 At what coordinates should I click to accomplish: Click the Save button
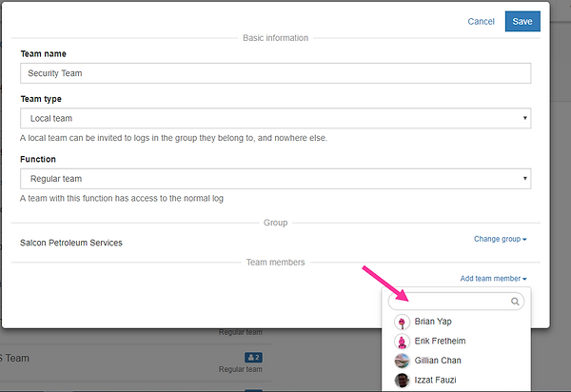[522, 22]
